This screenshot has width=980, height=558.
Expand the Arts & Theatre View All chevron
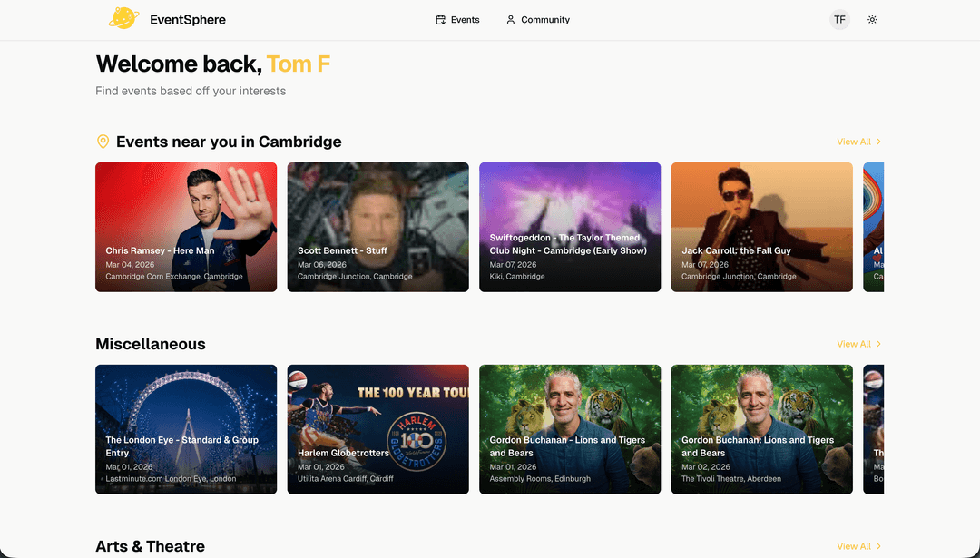pos(877,546)
